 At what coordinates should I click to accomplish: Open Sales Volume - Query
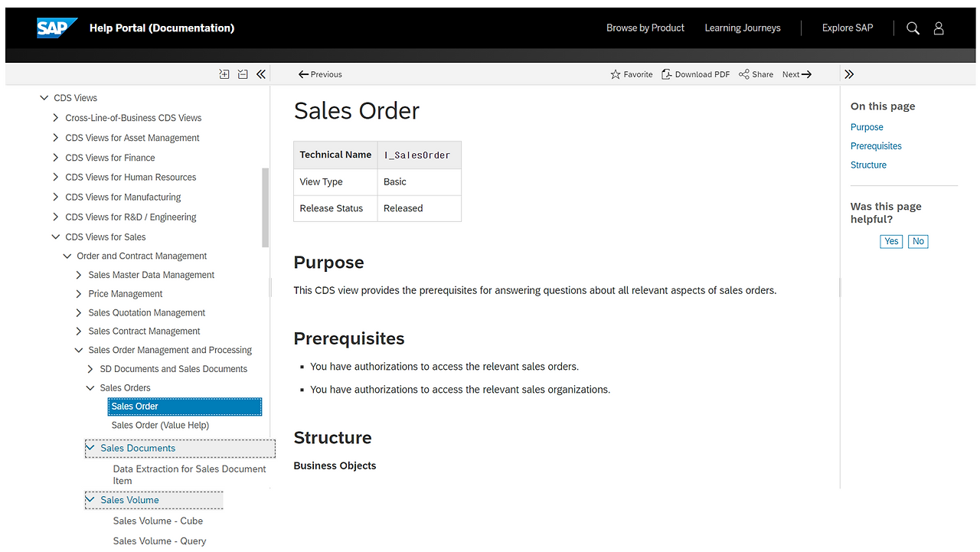[x=159, y=541]
